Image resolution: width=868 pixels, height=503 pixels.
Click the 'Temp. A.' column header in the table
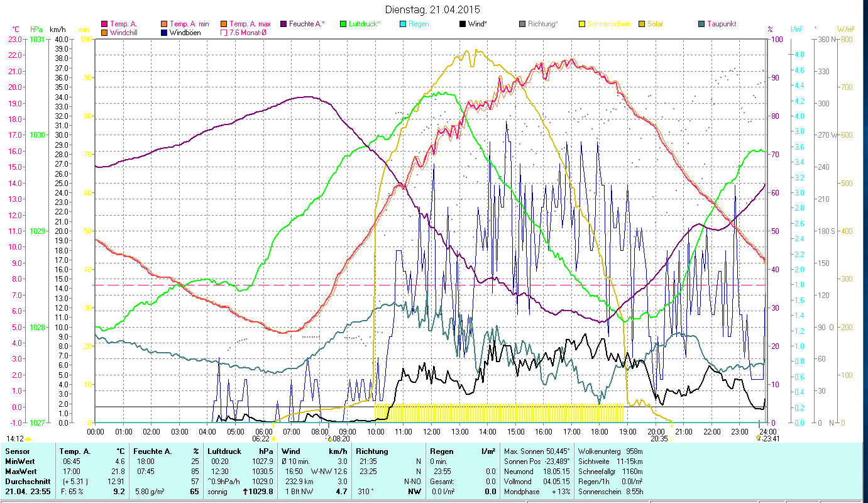(x=75, y=451)
